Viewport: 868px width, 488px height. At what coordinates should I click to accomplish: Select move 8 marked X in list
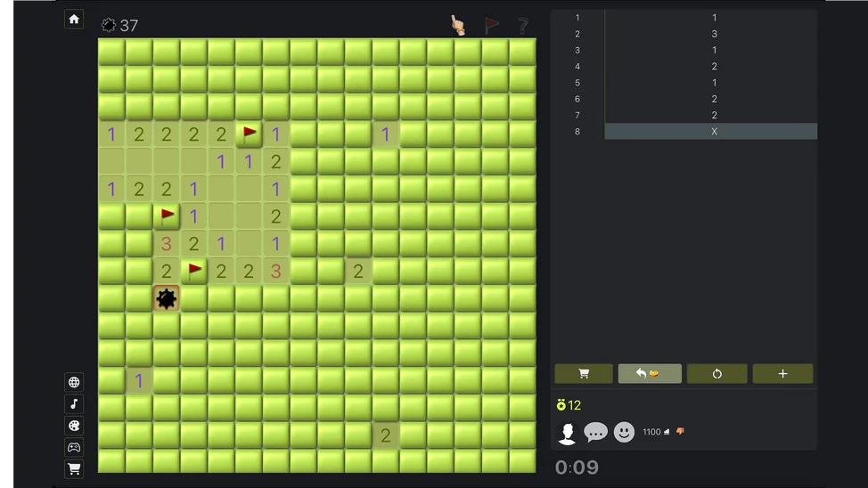pyautogui.click(x=710, y=132)
